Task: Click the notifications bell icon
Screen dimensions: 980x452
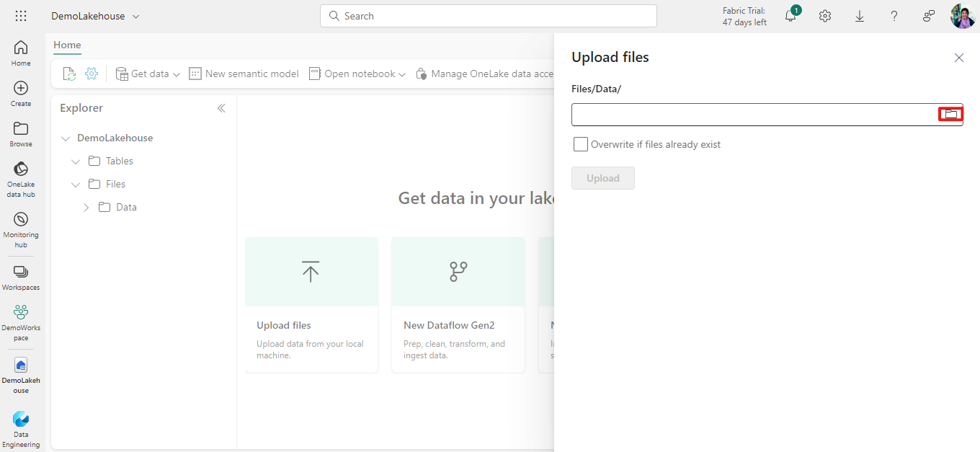Action: coord(790,16)
